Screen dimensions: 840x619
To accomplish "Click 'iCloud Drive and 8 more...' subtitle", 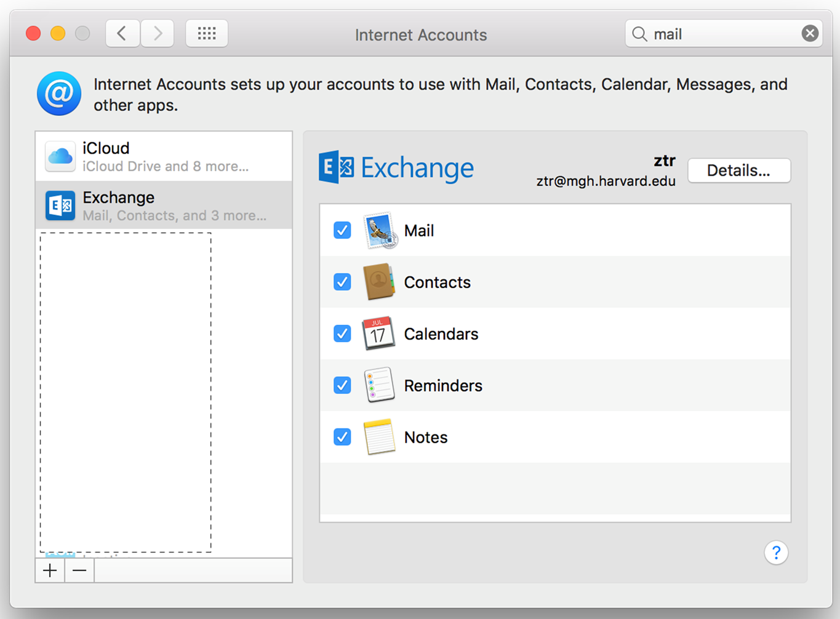I will pos(166,167).
